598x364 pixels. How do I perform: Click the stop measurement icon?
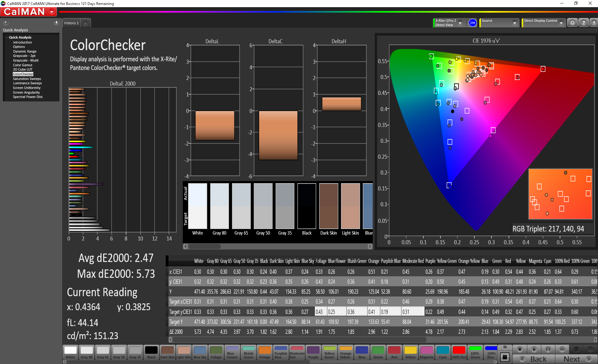(x=520, y=349)
